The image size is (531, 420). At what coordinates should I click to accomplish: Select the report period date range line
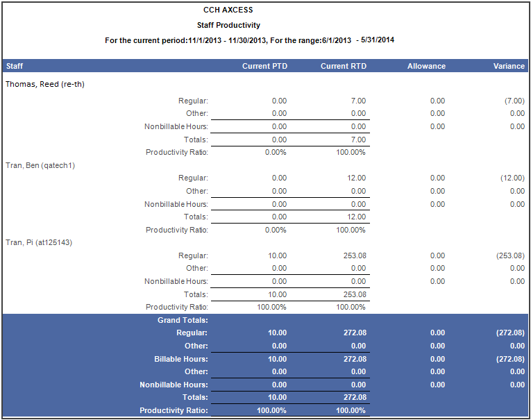pyautogui.click(x=249, y=40)
